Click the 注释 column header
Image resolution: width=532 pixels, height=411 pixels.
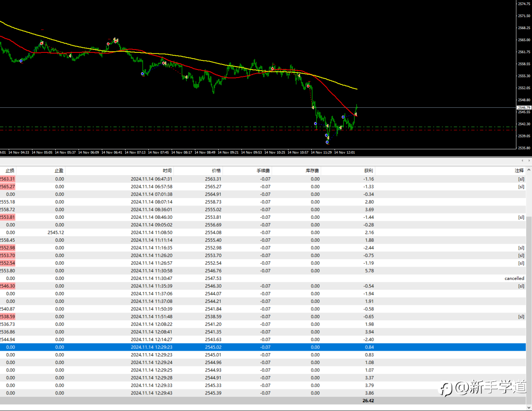(x=519, y=171)
